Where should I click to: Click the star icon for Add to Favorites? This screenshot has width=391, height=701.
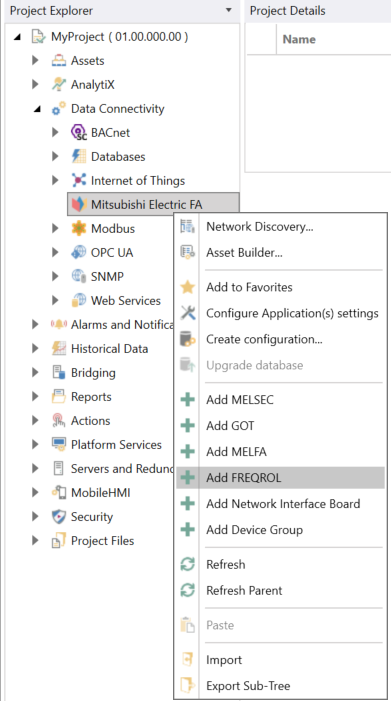click(187, 287)
